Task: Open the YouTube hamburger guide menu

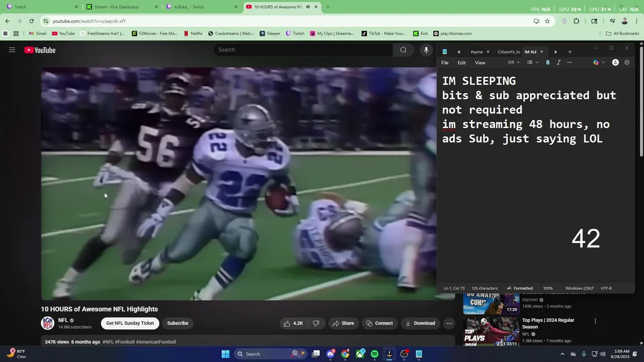Action: (12, 50)
